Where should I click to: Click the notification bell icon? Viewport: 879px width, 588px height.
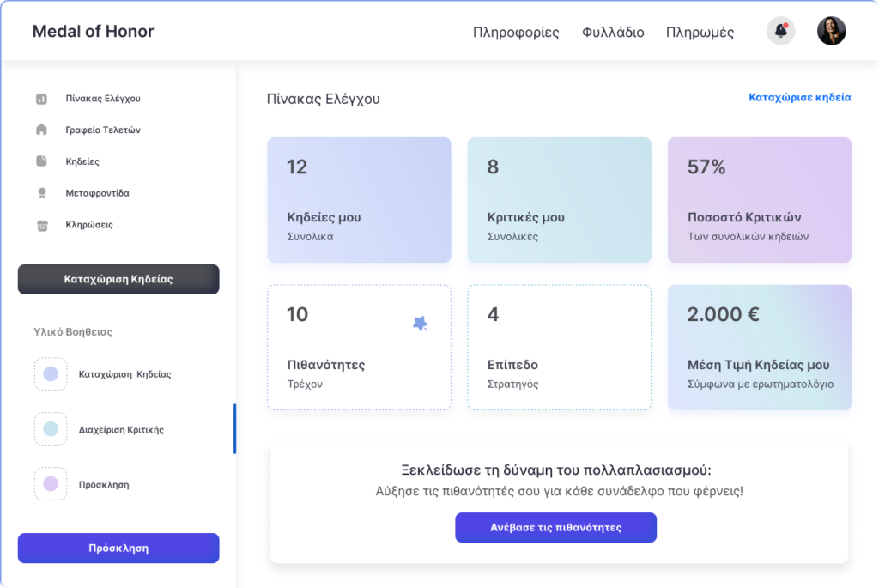780,32
